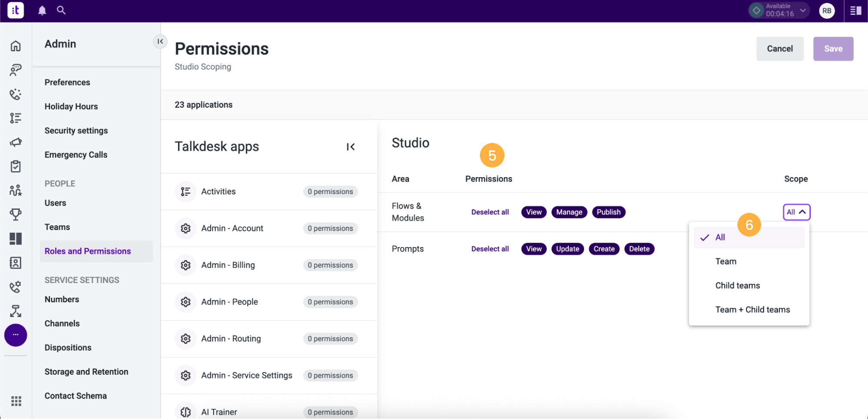Image resolution: width=868 pixels, height=419 pixels.
Task: Open the dashboard tiles sidebar icon
Action: coord(16,238)
